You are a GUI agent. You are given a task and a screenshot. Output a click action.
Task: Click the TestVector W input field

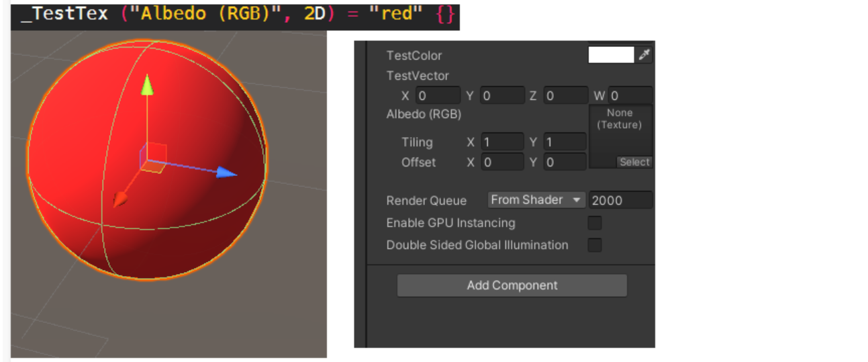pyautogui.click(x=630, y=96)
